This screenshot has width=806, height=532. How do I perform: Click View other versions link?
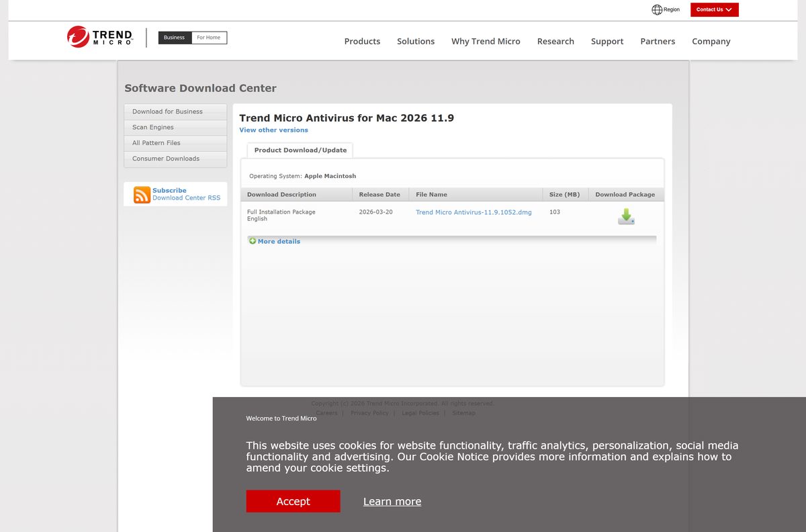point(273,130)
